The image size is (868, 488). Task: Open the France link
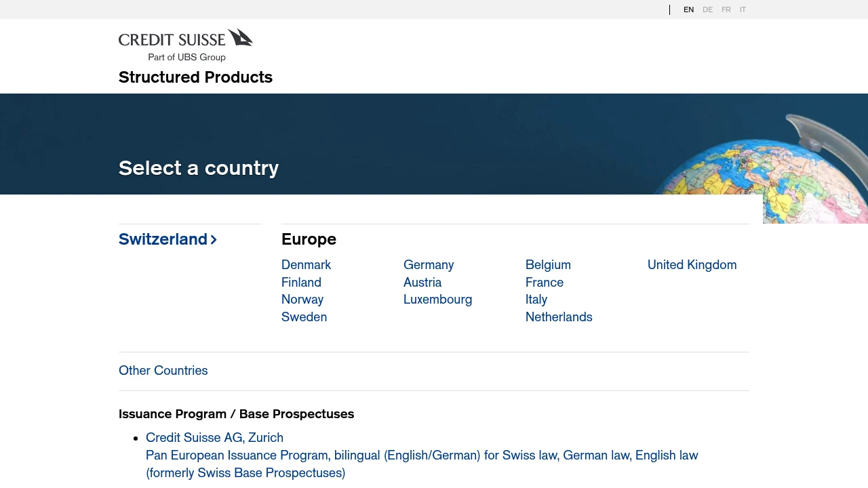[x=545, y=283]
